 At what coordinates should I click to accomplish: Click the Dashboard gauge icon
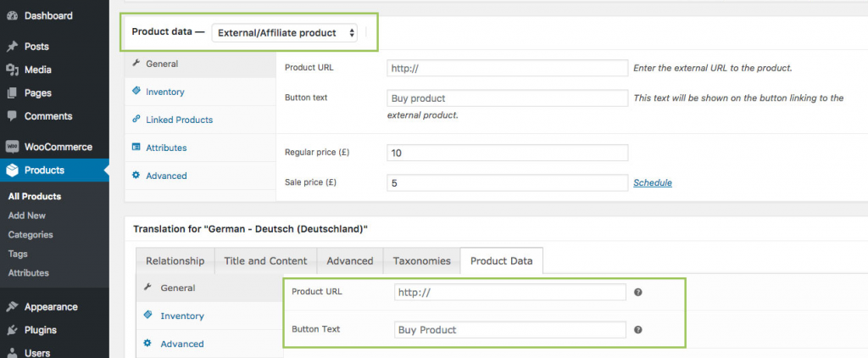12,15
